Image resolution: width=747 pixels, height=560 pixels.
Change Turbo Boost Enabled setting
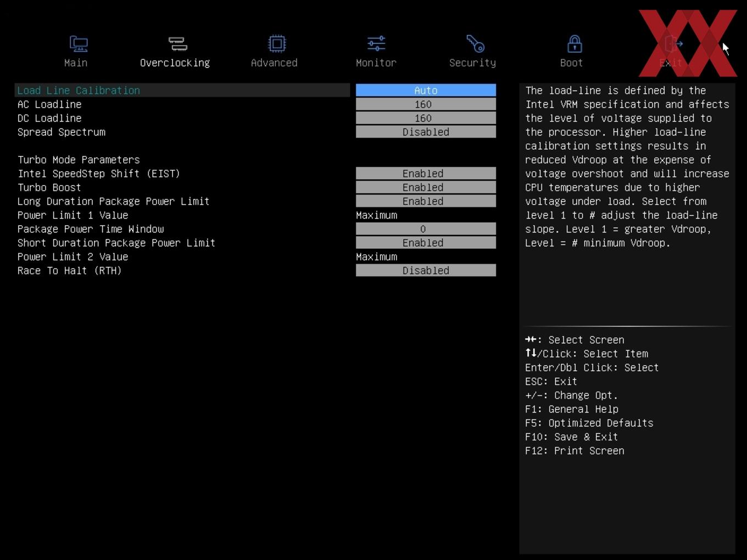(x=426, y=187)
